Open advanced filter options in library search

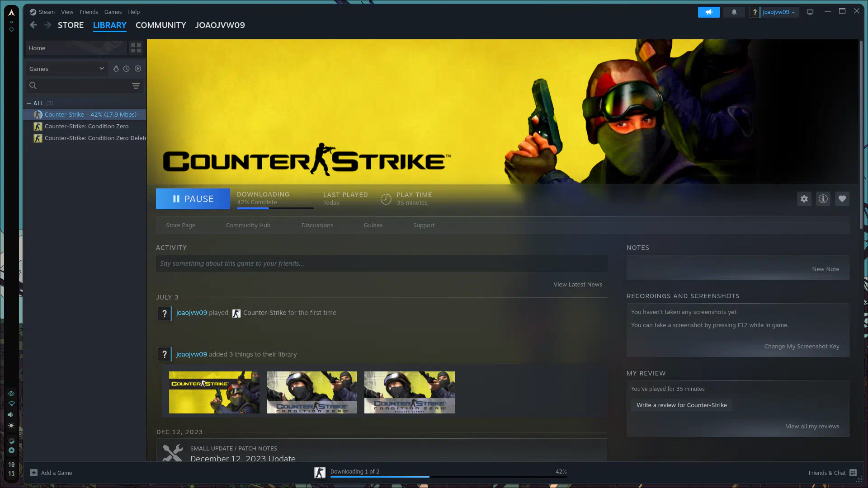136,86
